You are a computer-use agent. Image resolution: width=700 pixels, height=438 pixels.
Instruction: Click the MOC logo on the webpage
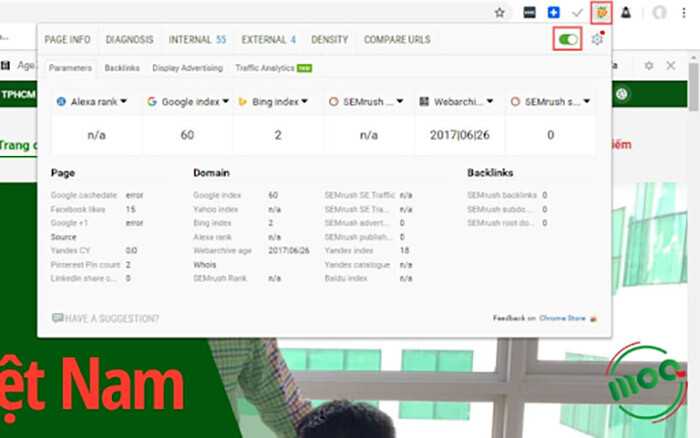coord(646,382)
